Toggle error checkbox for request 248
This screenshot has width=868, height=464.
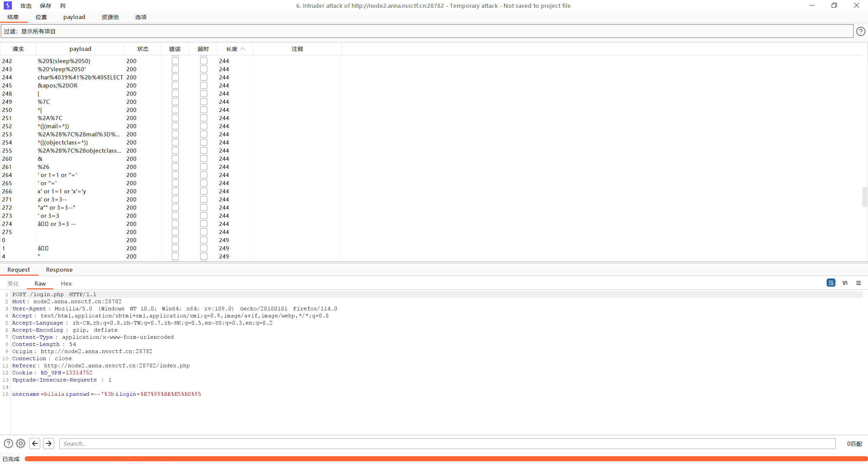tap(175, 94)
